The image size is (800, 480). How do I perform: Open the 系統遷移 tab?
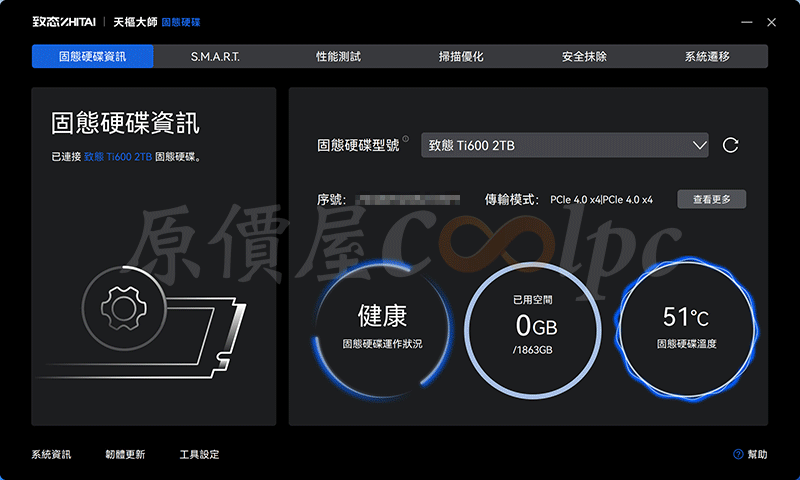(x=707, y=57)
